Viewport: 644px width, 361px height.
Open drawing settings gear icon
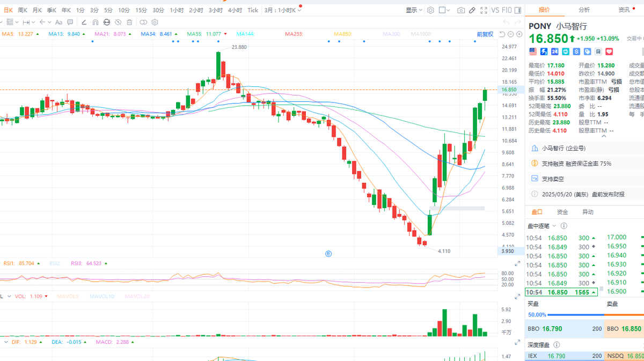pos(155,22)
